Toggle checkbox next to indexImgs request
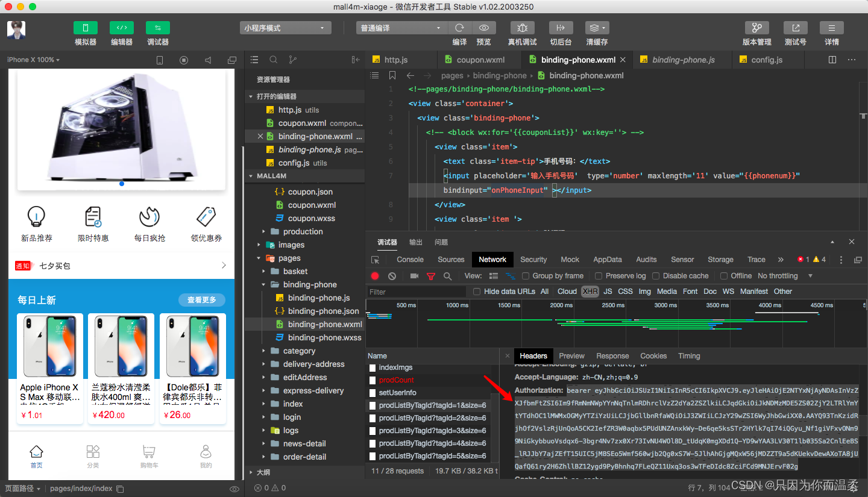868x497 pixels. click(x=373, y=367)
